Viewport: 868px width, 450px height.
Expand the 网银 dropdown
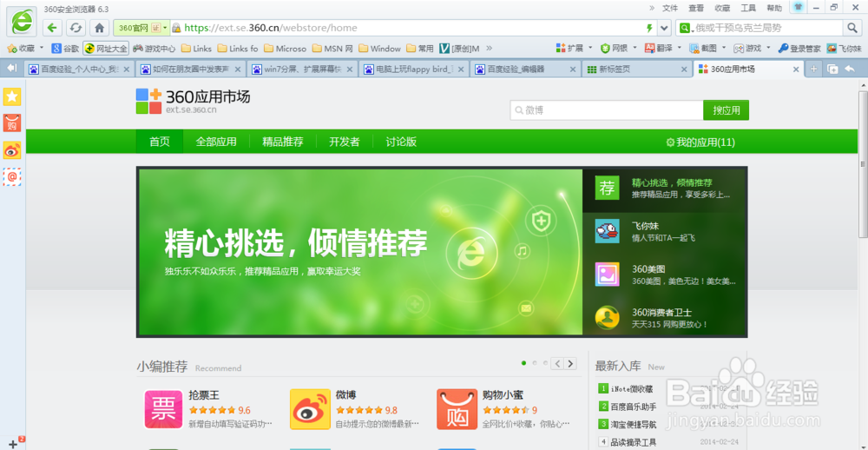(x=635, y=49)
